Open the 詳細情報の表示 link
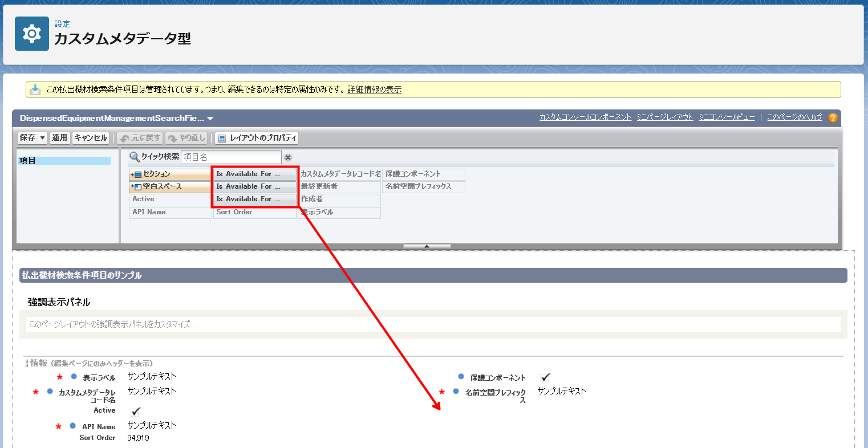This screenshot has width=868, height=448. 374,89
